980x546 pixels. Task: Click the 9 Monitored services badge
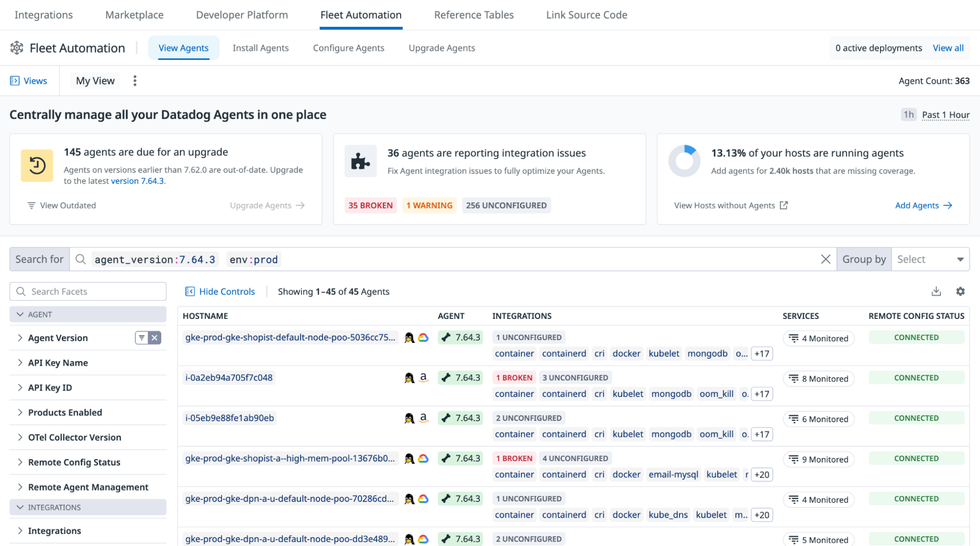819,459
